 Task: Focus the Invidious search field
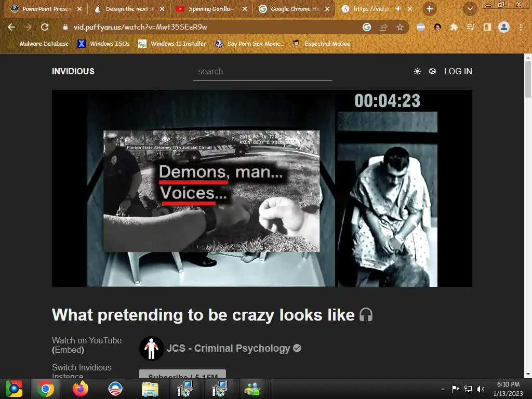pos(262,72)
